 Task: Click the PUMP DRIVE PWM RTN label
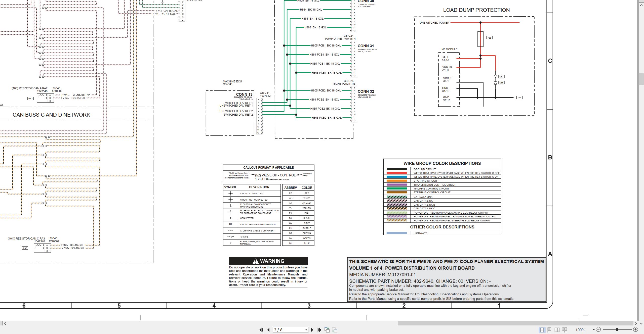pos(340,39)
